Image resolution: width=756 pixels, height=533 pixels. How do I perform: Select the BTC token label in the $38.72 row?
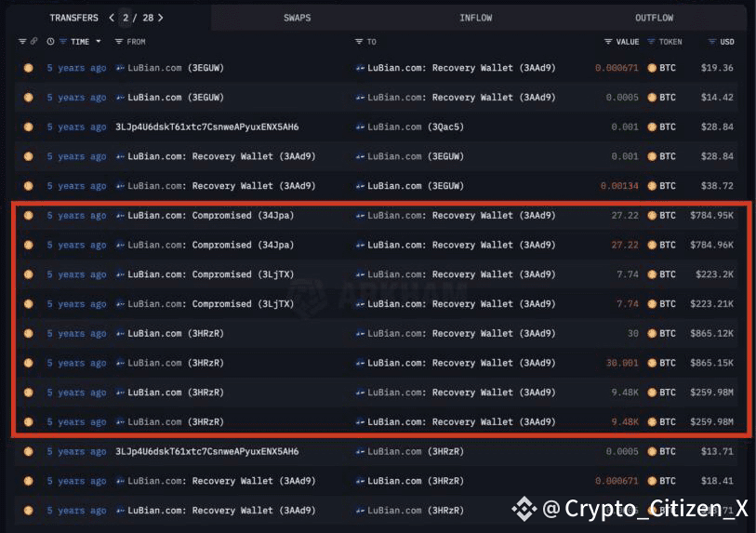pyautogui.click(x=668, y=186)
